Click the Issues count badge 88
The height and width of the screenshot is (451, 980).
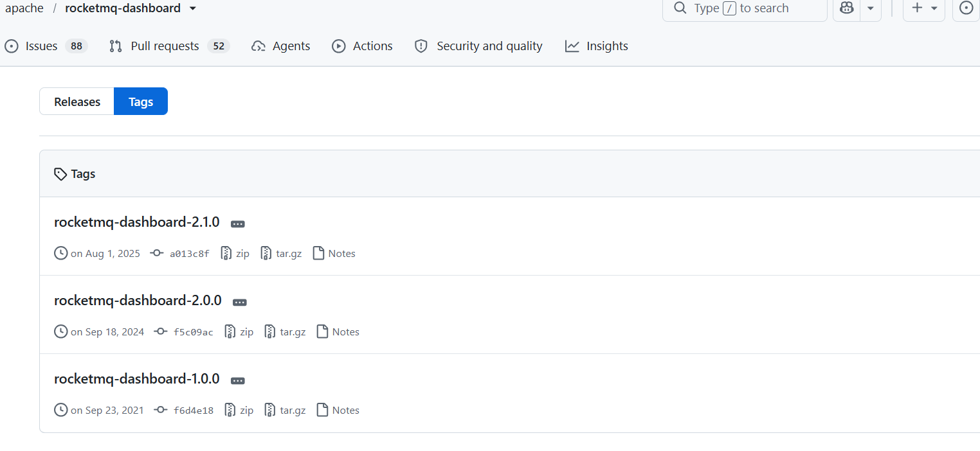pos(77,46)
